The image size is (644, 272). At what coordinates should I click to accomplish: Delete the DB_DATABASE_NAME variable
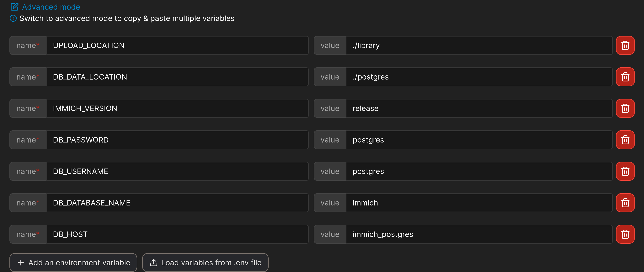tap(625, 203)
